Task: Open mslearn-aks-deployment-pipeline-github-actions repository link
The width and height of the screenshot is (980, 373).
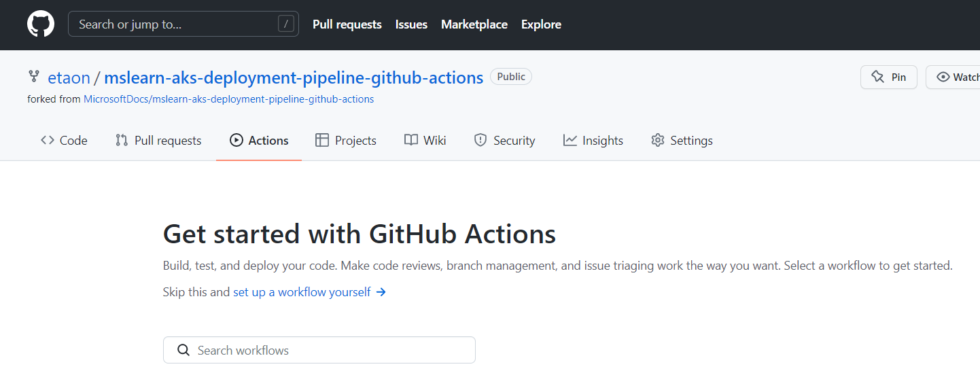Action: pos(294,77)
